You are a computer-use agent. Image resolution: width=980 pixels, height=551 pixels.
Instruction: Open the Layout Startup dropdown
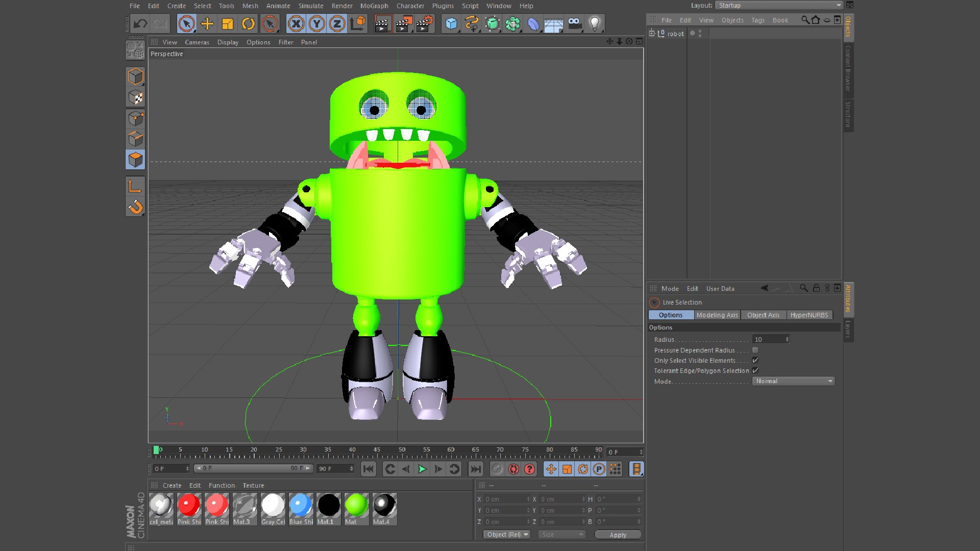[779, 5]
